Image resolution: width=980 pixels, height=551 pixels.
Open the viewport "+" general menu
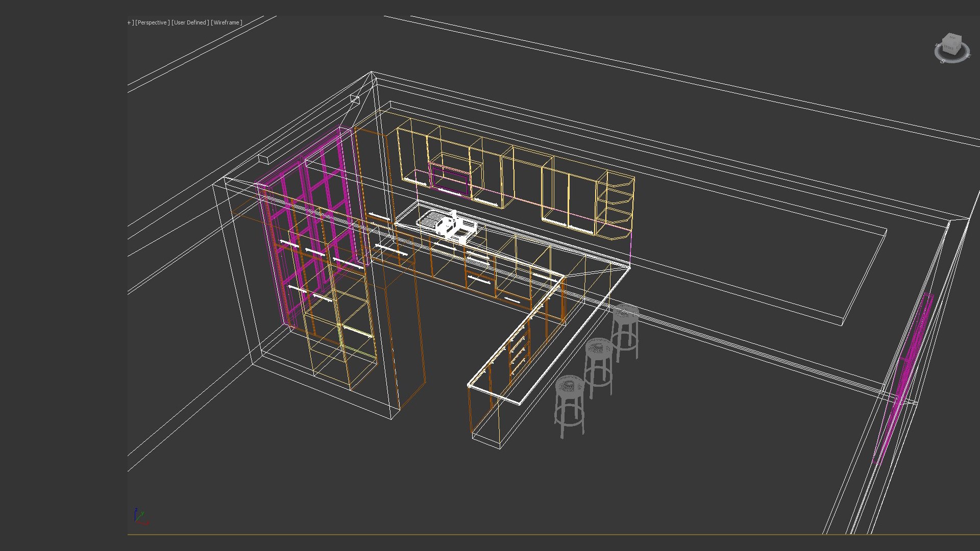point(130,22)
